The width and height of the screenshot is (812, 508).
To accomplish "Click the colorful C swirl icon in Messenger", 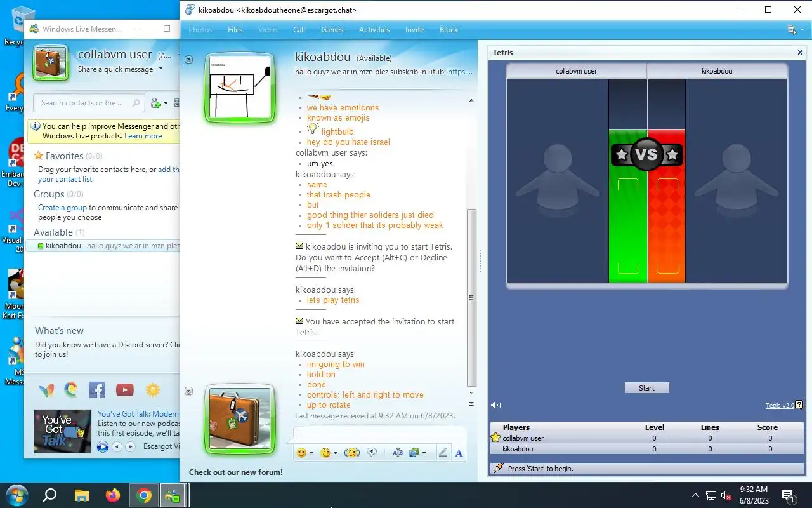I will (71, 390).
